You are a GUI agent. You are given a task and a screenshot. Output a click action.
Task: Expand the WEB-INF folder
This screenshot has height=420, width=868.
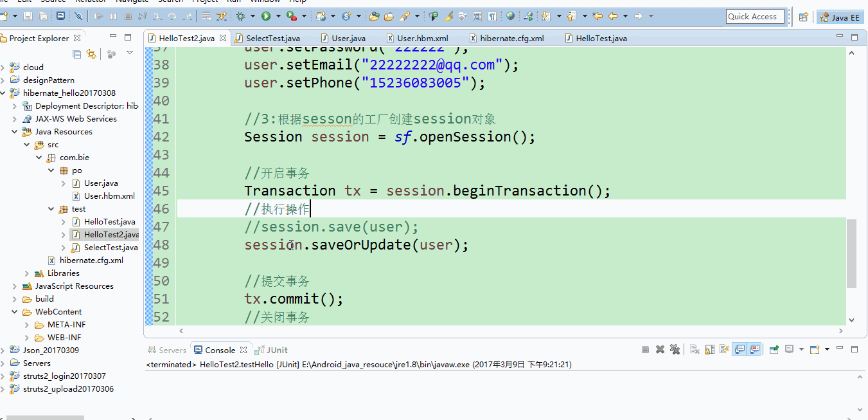[27, 337]
